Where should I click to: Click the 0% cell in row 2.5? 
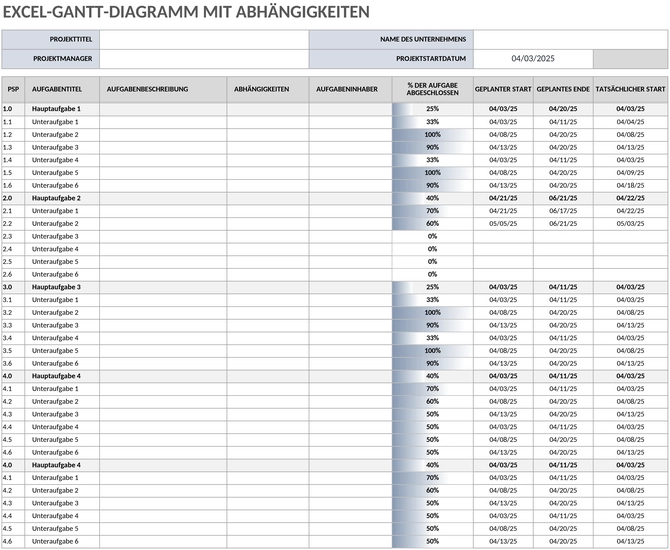click(432, 262)
